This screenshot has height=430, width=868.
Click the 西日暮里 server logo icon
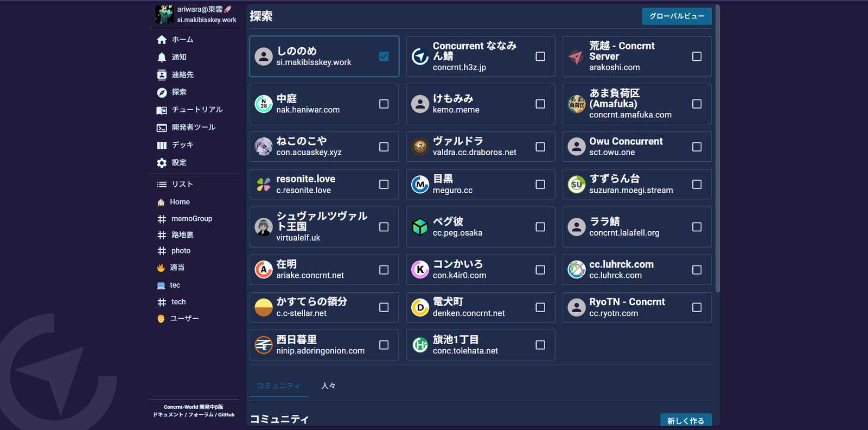(x=264, y=345)
